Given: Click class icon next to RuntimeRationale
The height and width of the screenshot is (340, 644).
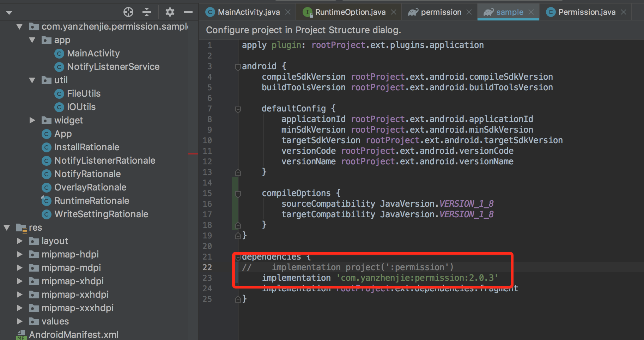Looking at the screenshot, I should pos(46,201).
